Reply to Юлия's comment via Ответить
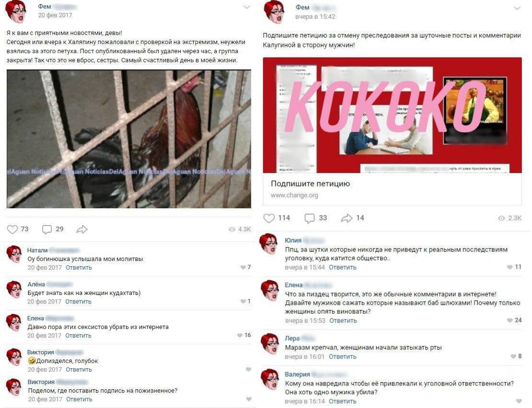The width and height of the screenshot is (532, 408). click(343, 267)
